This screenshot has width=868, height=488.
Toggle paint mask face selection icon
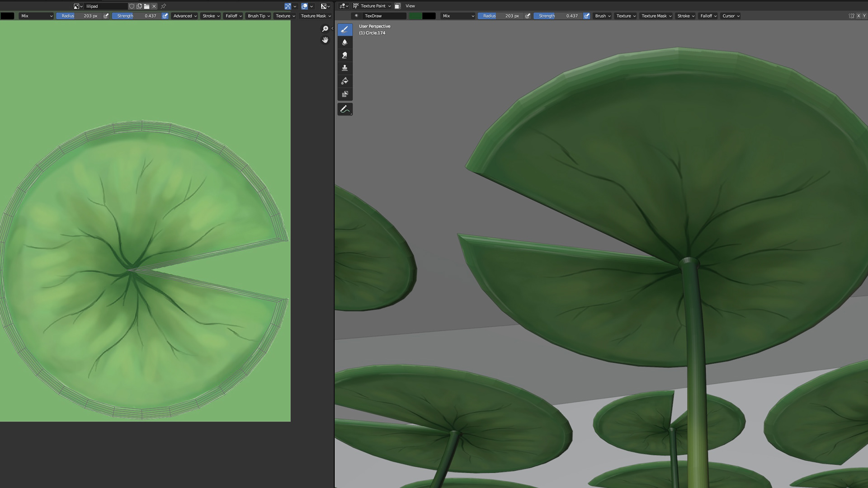[x=397, y=6]
